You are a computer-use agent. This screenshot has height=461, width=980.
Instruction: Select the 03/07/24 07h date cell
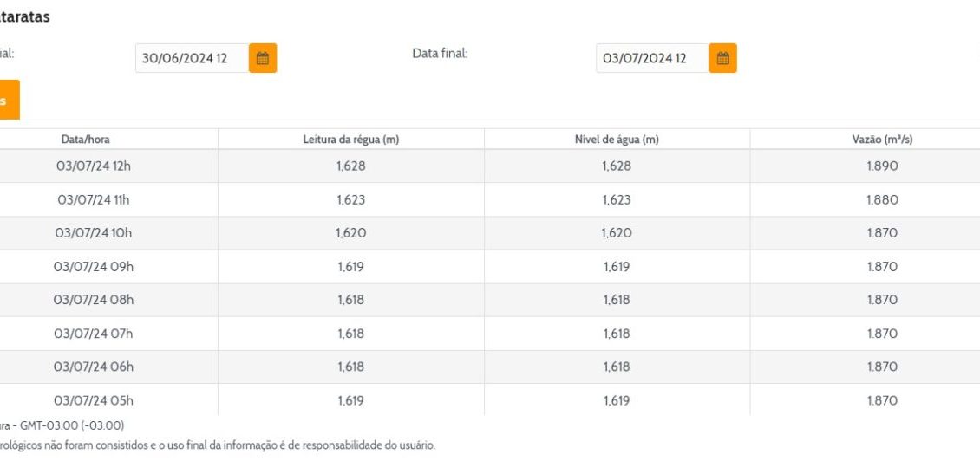click(x=94, y=334)
